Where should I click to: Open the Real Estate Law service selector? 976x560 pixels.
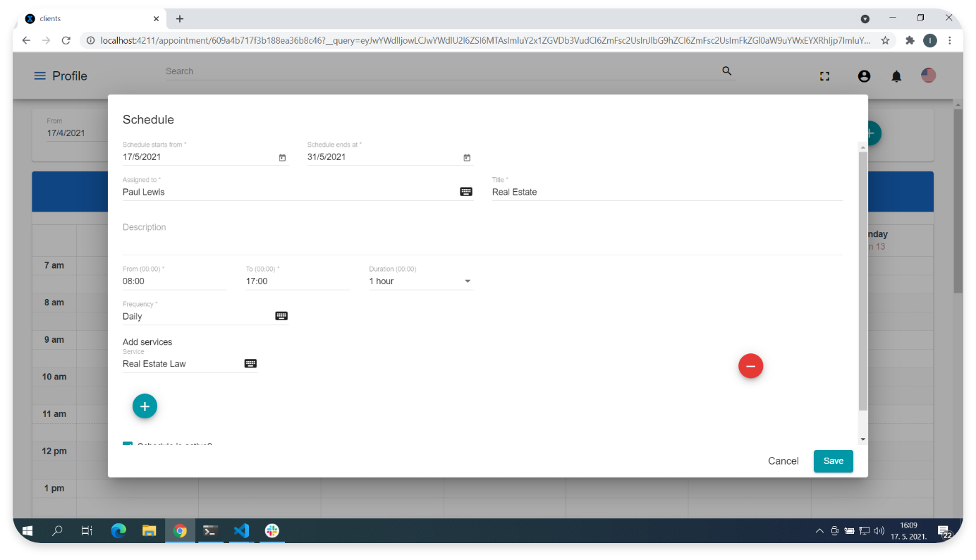coord(190,363)
